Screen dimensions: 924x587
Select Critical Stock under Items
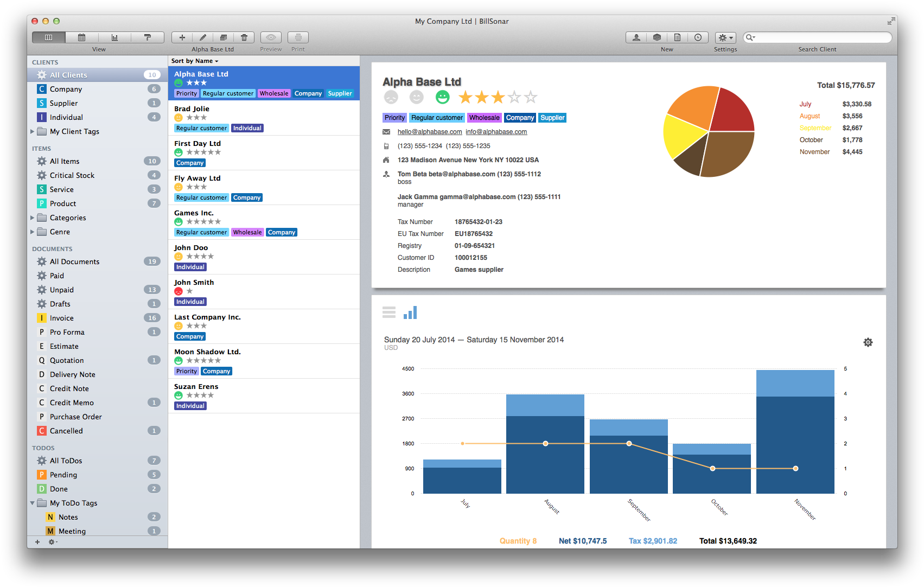pos(72,175)
